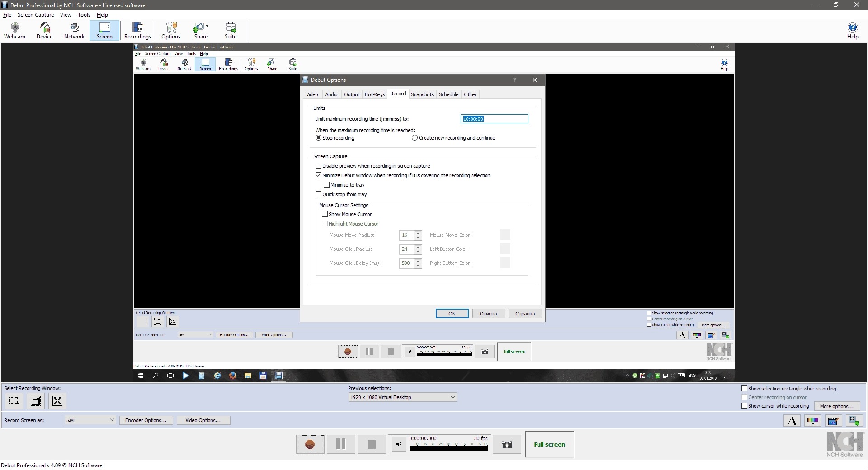Viewport: 868px width, 470px height.
Task: Open the .avi format dropdown
Action: 90,420
